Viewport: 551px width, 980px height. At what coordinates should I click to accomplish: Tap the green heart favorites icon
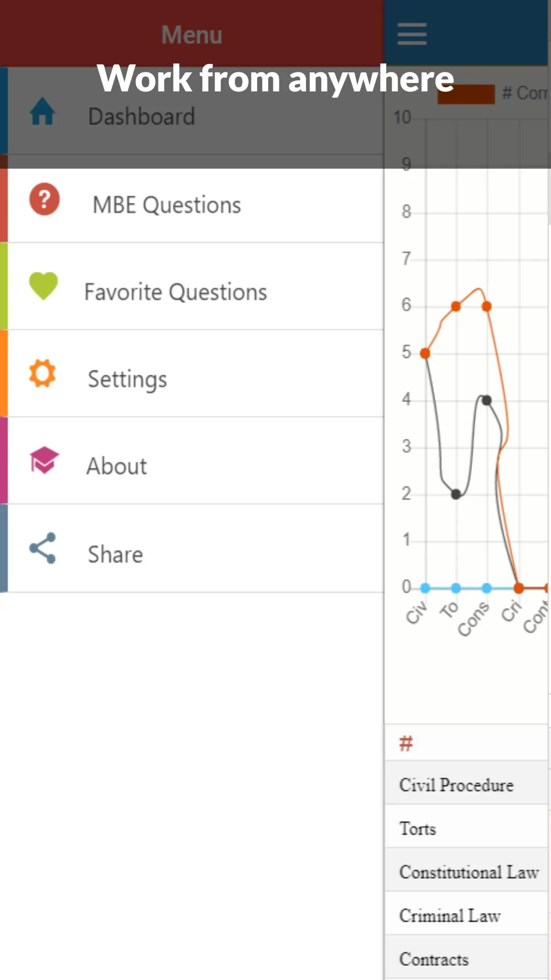[43, 286]
